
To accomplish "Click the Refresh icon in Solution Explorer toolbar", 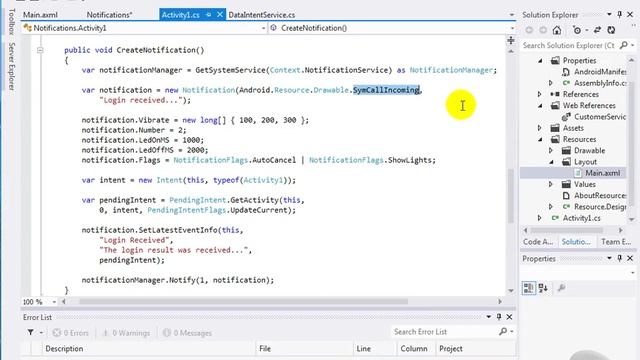I will [x=611, y=30].
